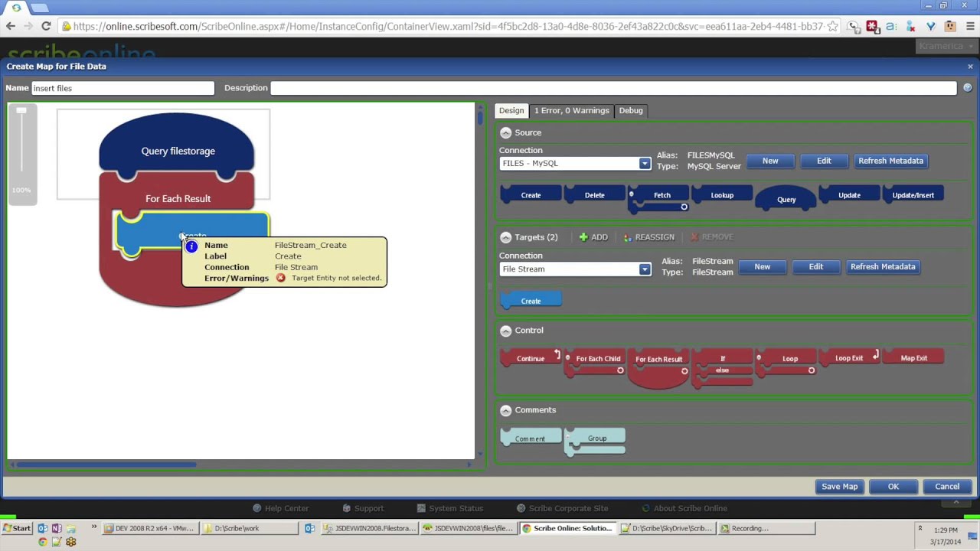Pick the For Each Result control block in palette
This screenshot has height=551, width=980.
(658, 368)
